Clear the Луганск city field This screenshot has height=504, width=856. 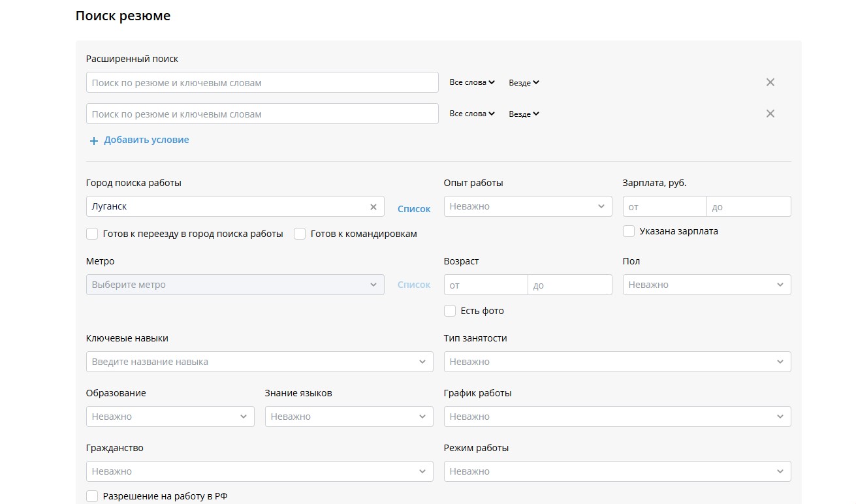[373, 207]
